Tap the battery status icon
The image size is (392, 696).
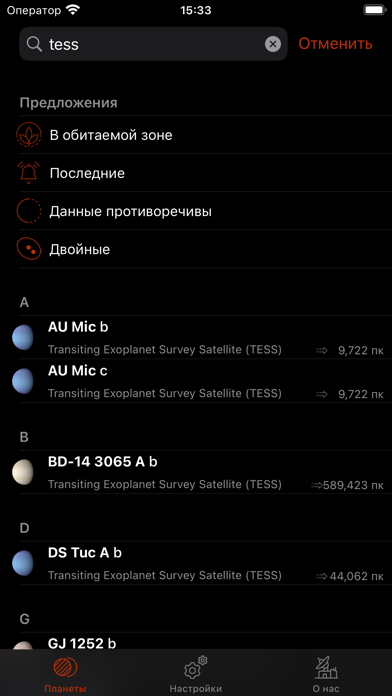click(x=374, y=10)
